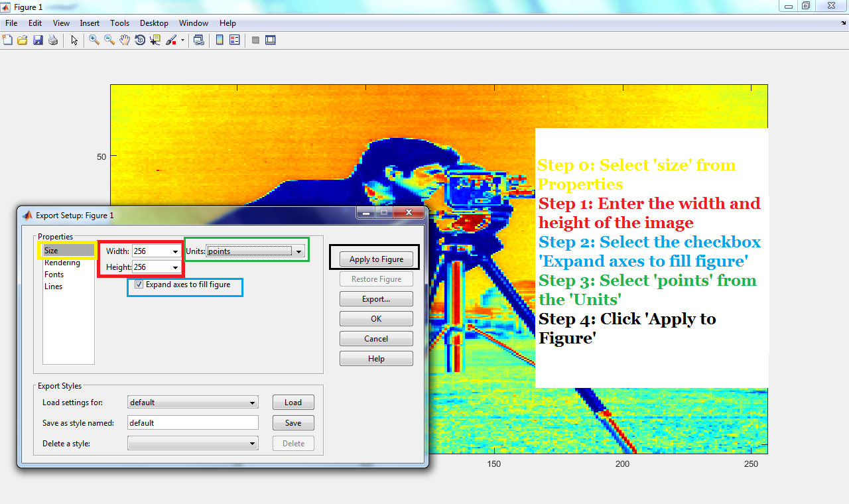The image size is (849, 504).
Task: Select the Zoom In tool
Action: (94, 40)
